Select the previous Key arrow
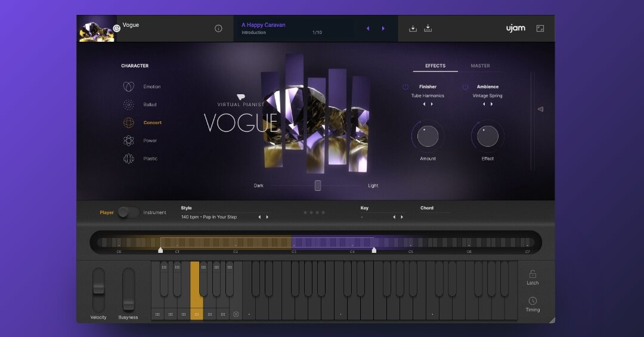The height and width of the screenshot is (337, 644). [394, 217]
